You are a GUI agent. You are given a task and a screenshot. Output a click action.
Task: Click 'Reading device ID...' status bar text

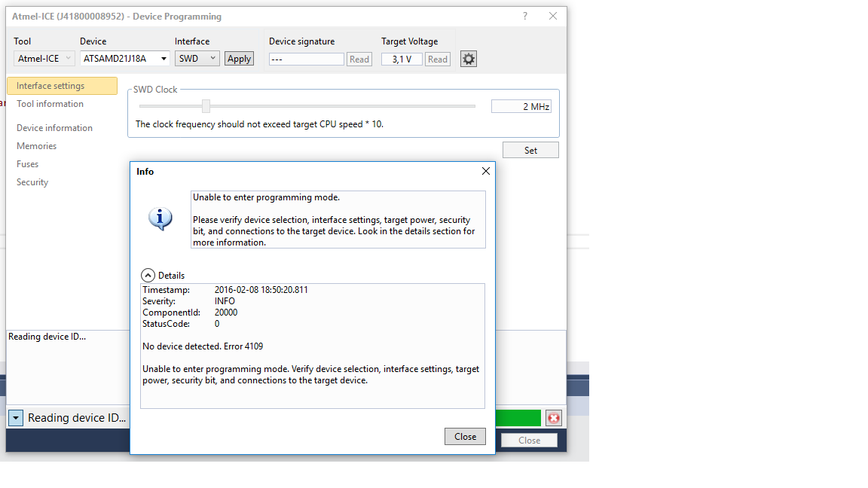click(77, 418)
